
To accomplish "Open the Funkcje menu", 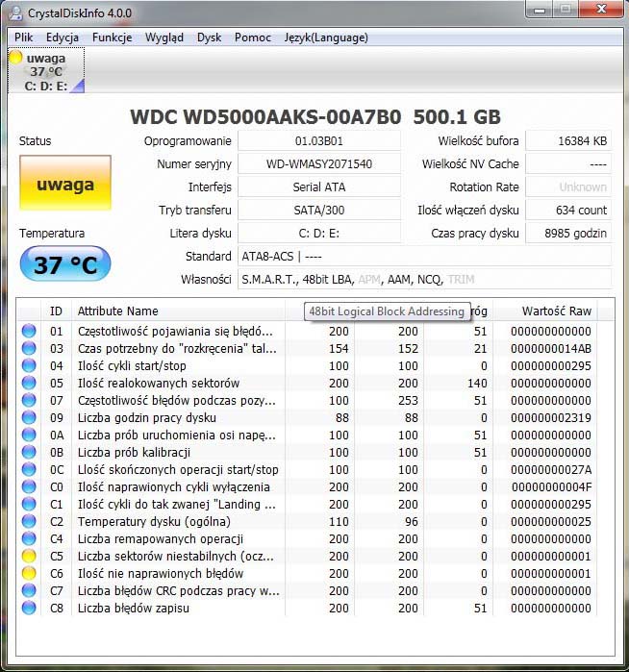I will point(112,37).
